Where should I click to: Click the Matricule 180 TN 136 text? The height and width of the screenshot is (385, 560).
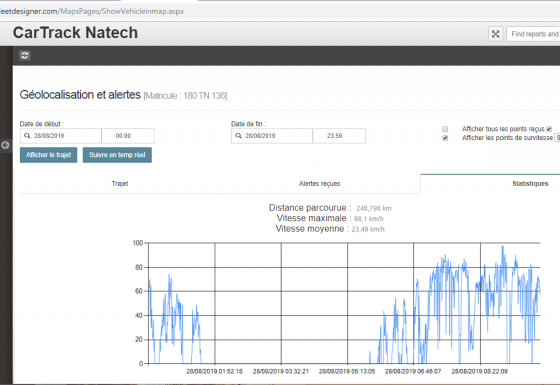(185, 96)
